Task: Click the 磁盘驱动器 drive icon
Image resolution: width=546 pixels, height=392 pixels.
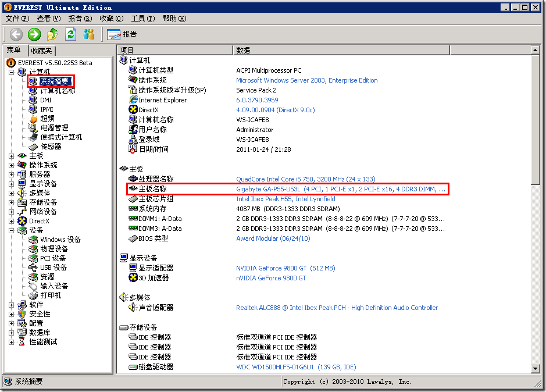Action: click(133, 367)
